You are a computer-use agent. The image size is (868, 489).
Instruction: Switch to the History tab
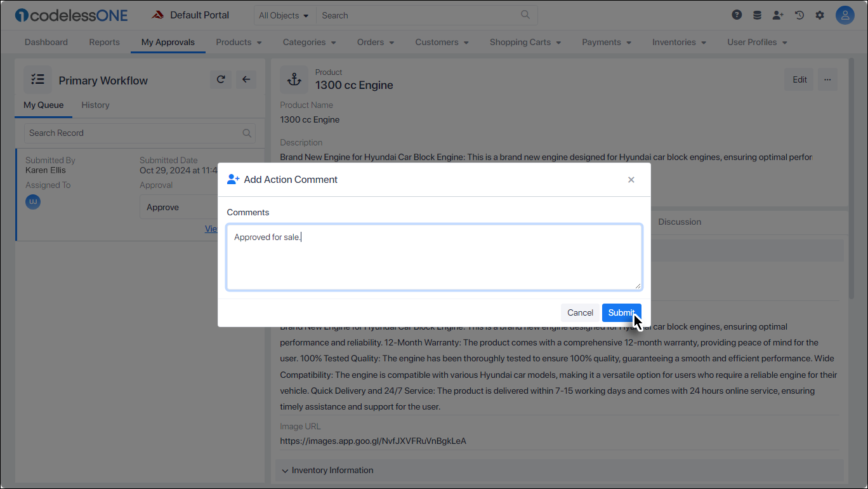tap(95, 105)
